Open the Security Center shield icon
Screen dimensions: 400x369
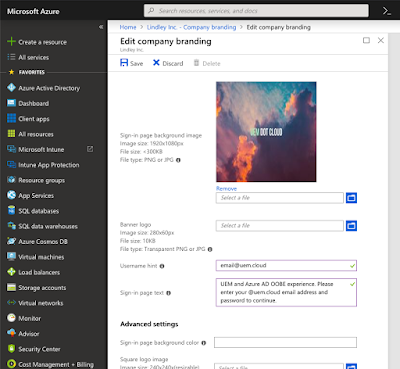pos(11,348)
